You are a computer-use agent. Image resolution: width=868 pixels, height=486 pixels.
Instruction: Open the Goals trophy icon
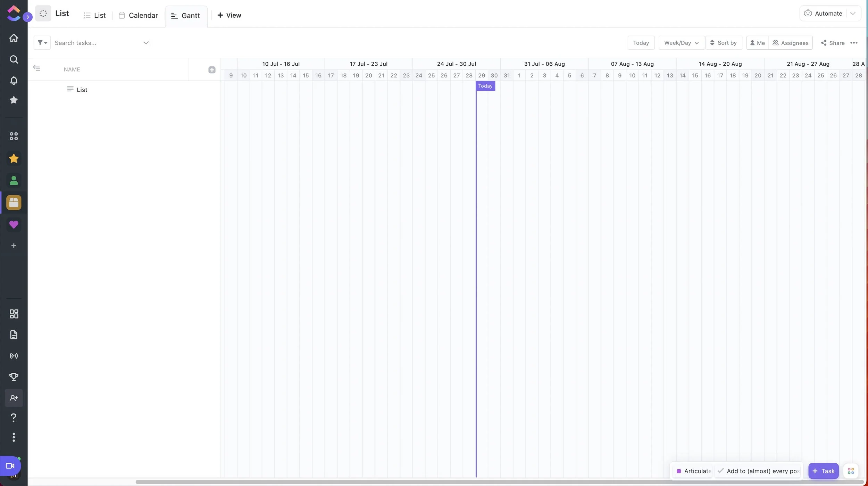14,377
